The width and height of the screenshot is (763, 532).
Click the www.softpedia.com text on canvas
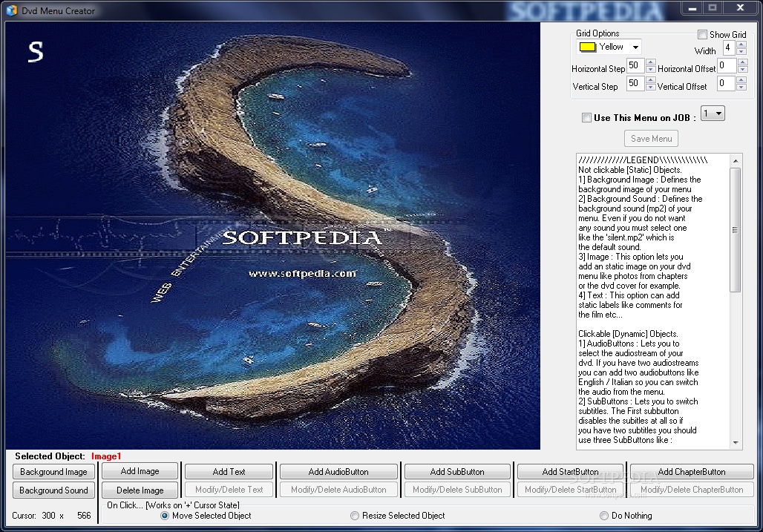click(x=302, y=273)
